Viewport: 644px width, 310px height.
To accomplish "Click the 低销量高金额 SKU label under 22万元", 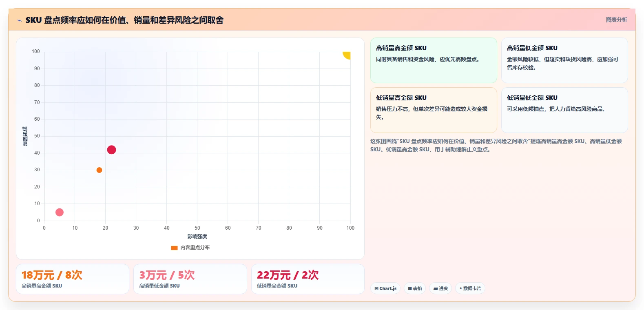I will coord(277,286).
